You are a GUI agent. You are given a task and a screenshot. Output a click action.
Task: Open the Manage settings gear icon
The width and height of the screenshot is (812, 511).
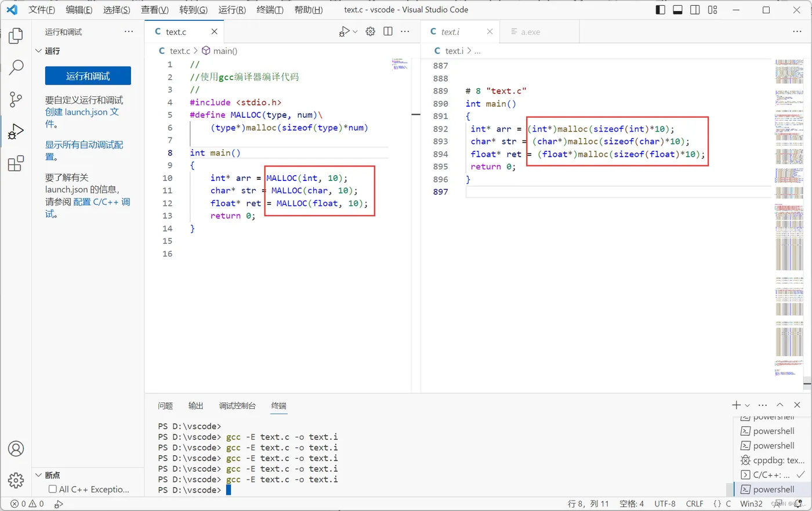tap(16, 480)
